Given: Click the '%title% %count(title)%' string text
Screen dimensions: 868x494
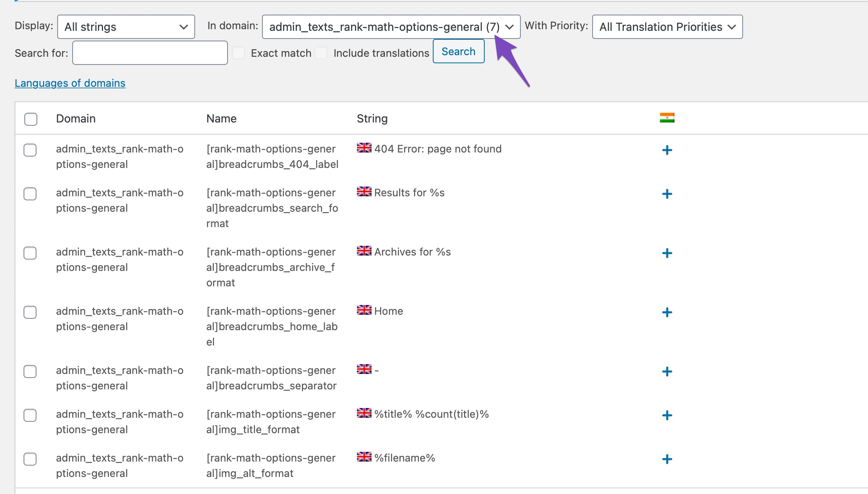Looking at the screenshot, I should tap(432, 414).
